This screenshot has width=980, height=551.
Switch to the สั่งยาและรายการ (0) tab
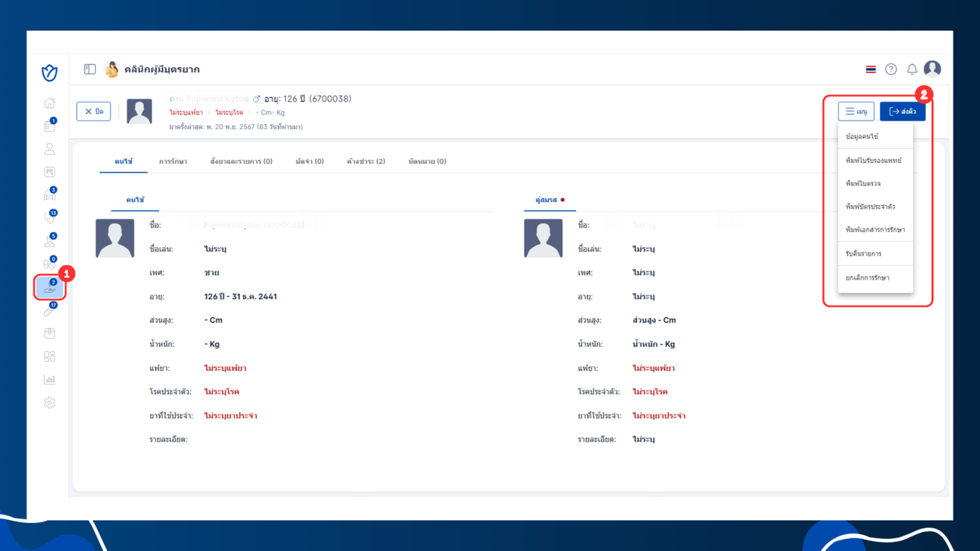[x=241, y=161]
